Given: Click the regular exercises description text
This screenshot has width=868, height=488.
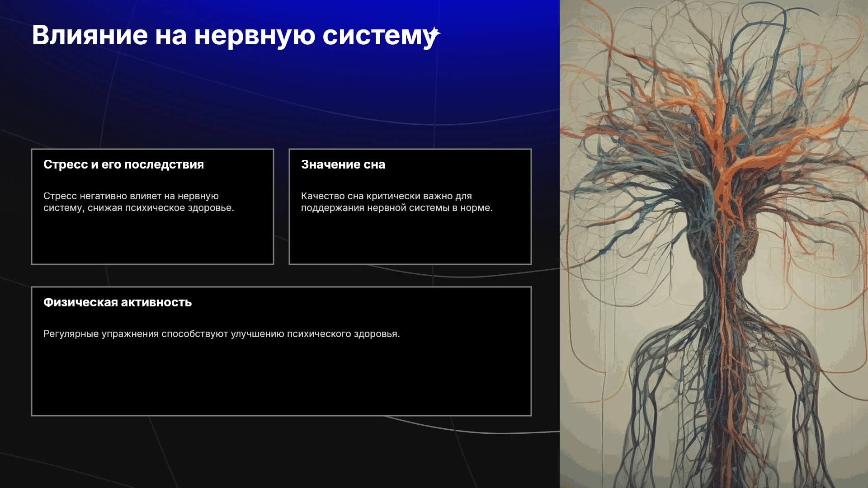Looking at the screenshot, I should click(222, 334).
